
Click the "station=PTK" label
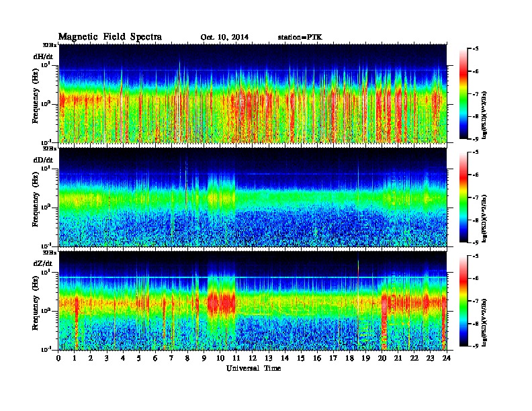[x=300, y=38]
